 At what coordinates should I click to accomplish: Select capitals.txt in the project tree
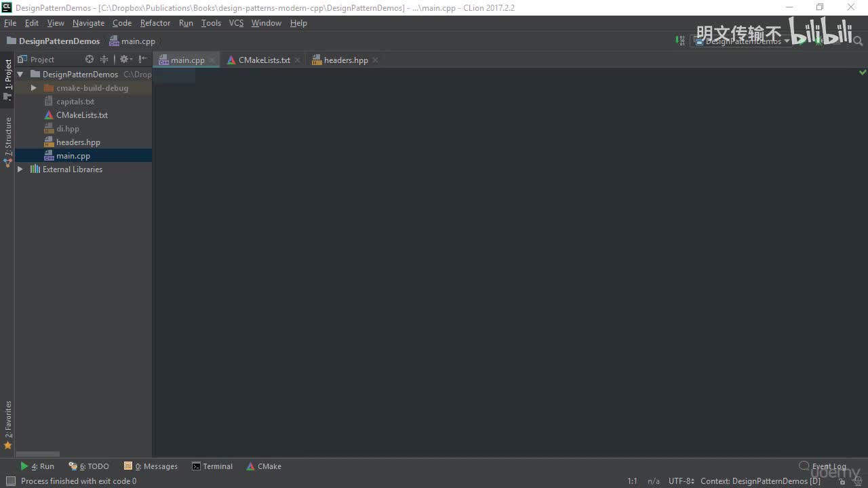point(75,102)
